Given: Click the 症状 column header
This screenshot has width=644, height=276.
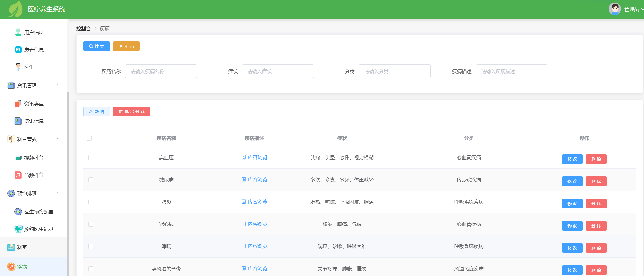Looking at the screenshot, I should [x=342, y=138].
